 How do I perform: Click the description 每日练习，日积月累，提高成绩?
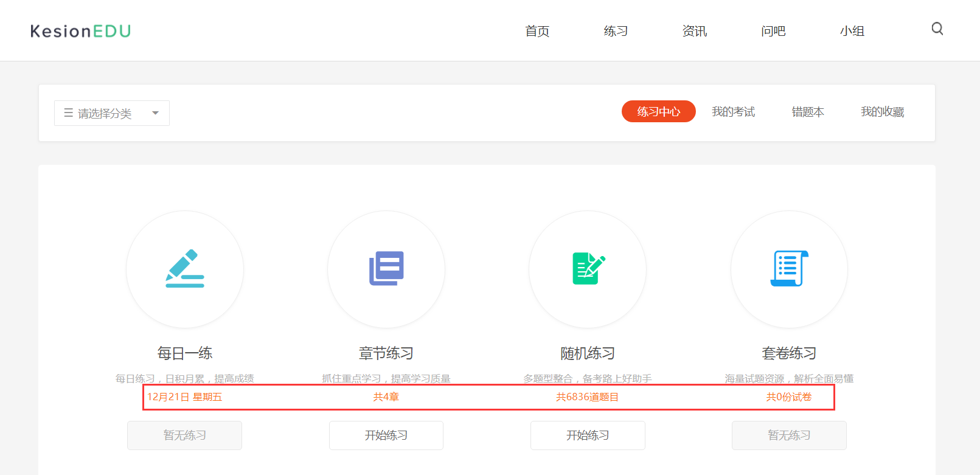(185, 378)
